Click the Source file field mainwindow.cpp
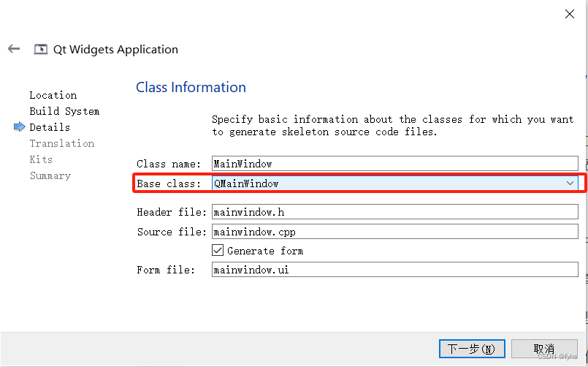Screen dimensions: 588x367 click(394, 232)
